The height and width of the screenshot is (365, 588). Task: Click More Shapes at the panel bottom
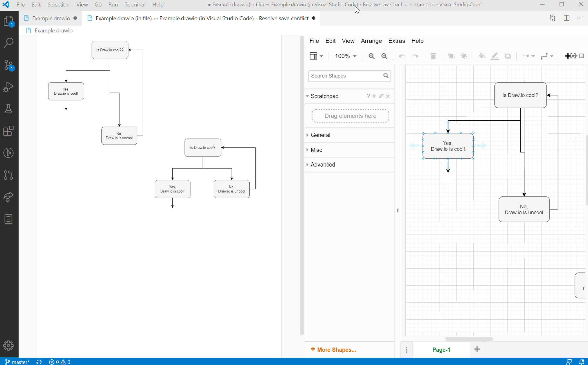(333, 349)
